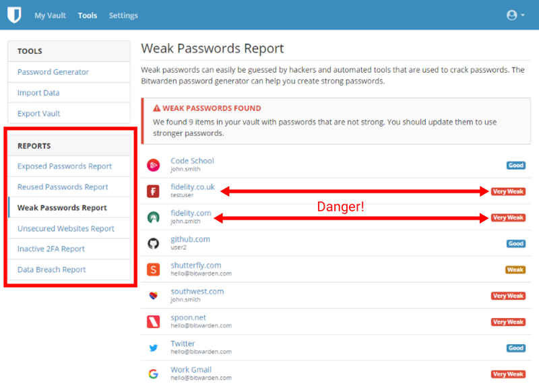Click the Very Weak badge for southwest.com
Screen dimensions: 539x392
pyautogui.click(x=508, y=296)
